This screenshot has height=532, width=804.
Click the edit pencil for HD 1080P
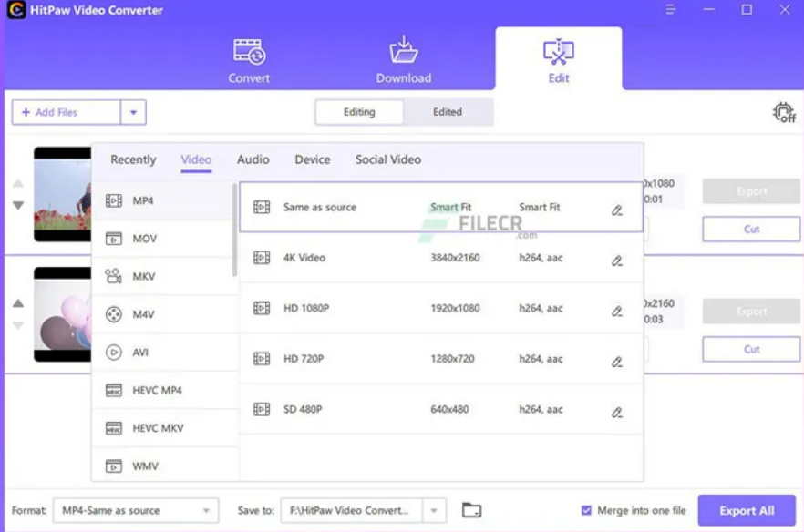[617, 311]
